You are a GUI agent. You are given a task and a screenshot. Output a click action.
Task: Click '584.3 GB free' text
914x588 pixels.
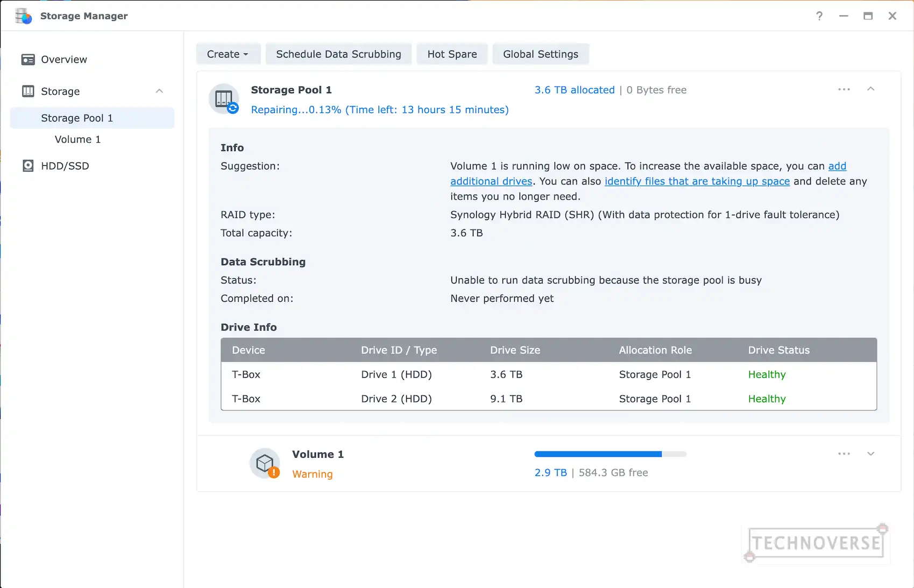tap(613, 472)
